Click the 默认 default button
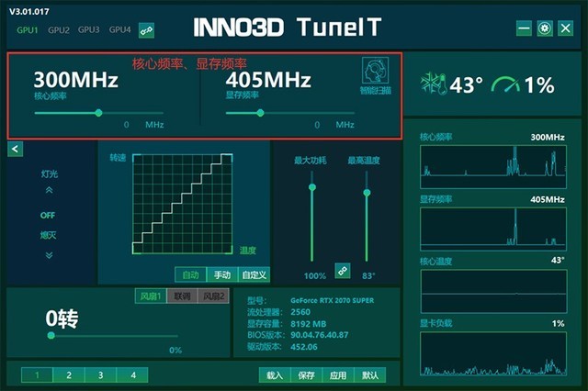 point(370,375)
